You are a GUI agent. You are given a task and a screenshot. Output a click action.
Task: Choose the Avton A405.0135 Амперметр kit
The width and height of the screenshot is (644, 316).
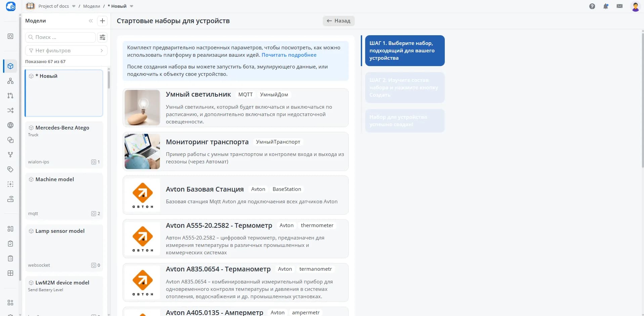coord(235,311)
